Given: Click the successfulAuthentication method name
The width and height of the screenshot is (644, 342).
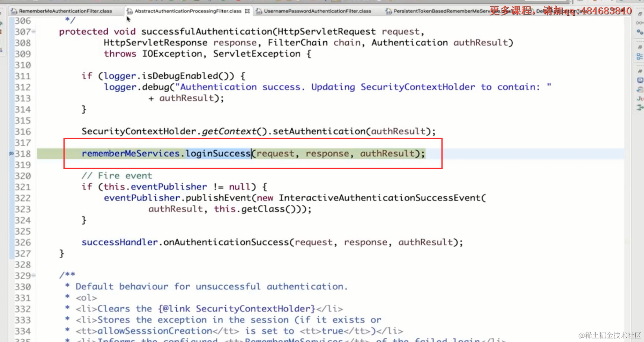Looking at the screenshot, I should [x=207, y=32].
